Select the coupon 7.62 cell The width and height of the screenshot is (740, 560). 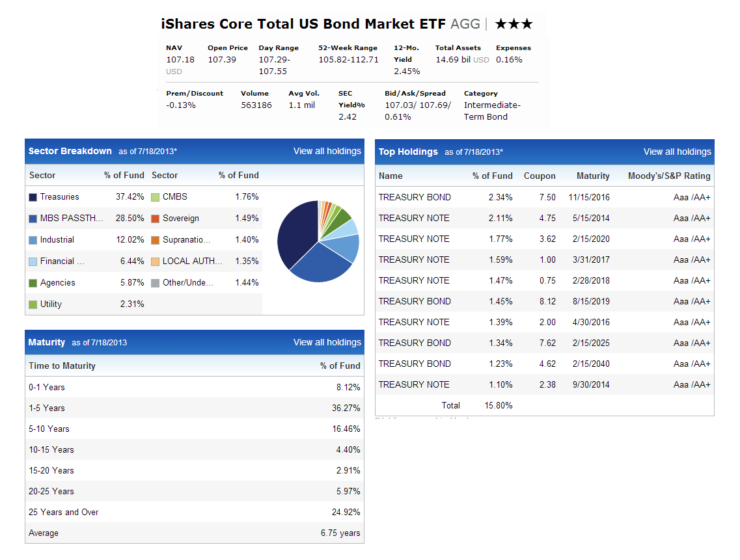click(x=547, y=343)
